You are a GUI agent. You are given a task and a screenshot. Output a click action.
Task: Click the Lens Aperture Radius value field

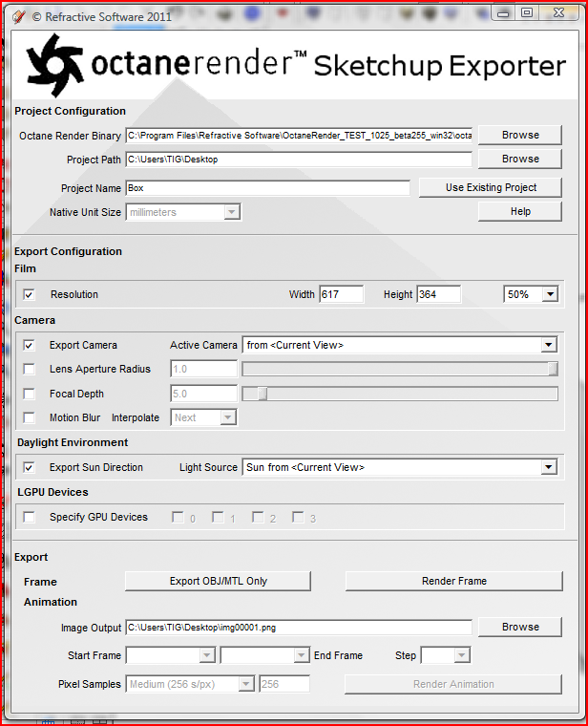[203, 369]
